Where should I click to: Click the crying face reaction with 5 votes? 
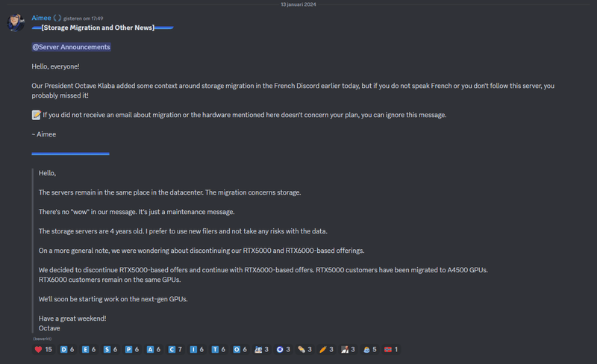coord(369,350)
